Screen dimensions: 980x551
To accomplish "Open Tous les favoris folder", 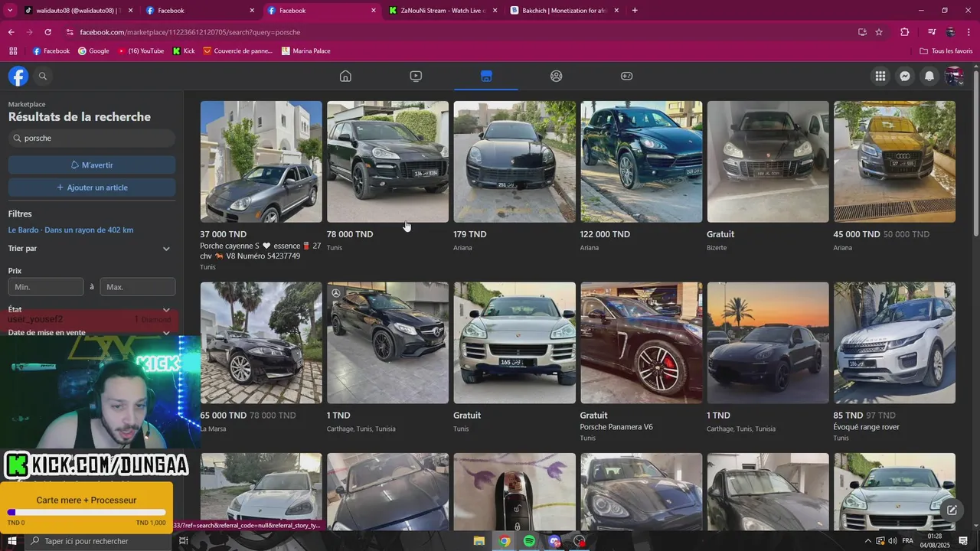I will pyautogui.click(x=946, y=51).
